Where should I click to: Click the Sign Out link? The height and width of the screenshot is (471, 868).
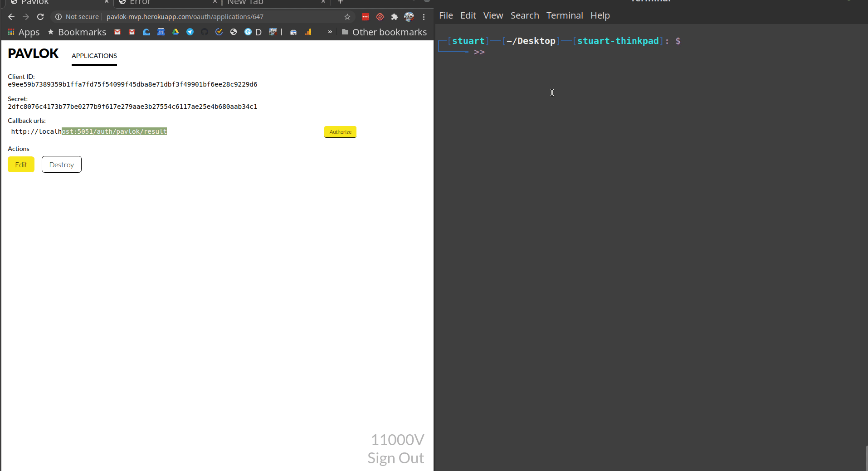395,458
